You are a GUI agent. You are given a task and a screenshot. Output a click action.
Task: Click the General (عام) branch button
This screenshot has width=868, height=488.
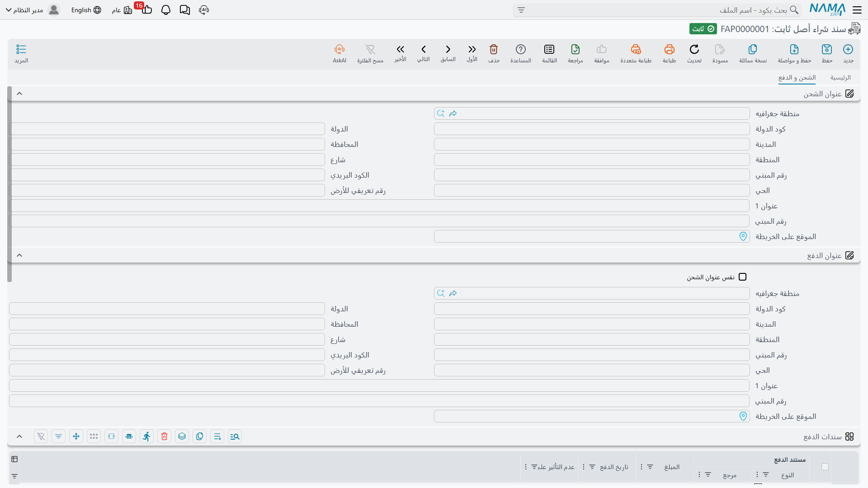point(122,10)
